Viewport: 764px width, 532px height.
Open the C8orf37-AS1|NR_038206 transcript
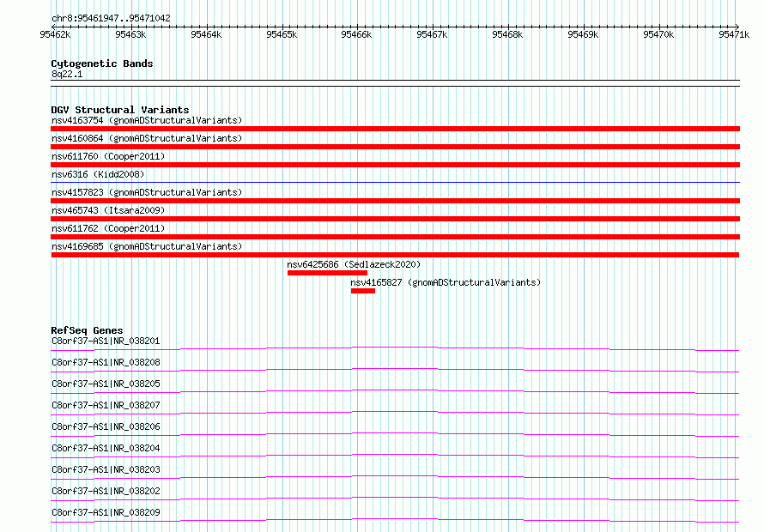click(x=106, y=426)
